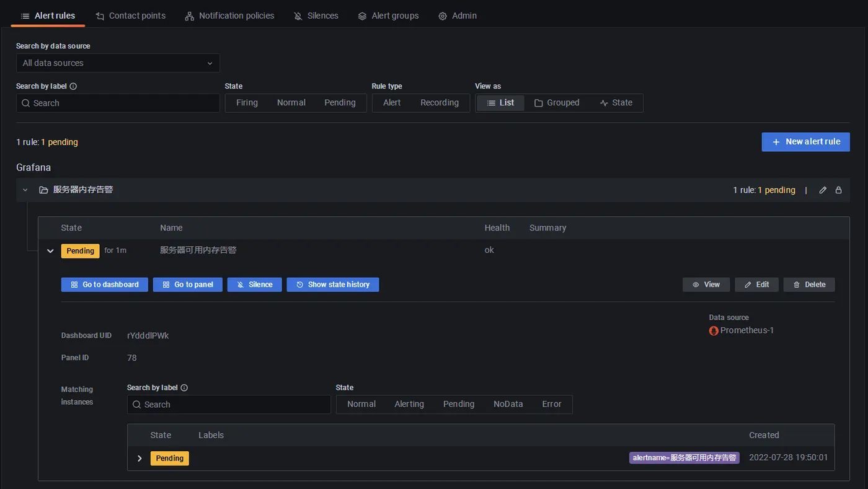Select the Alert rule type

392,103
